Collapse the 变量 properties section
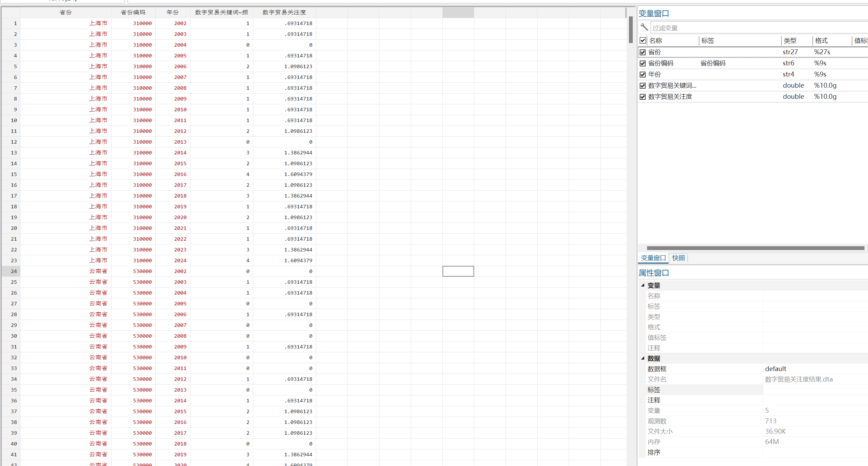The width and height of the screenshot is (868, 466). click(642, 285)
